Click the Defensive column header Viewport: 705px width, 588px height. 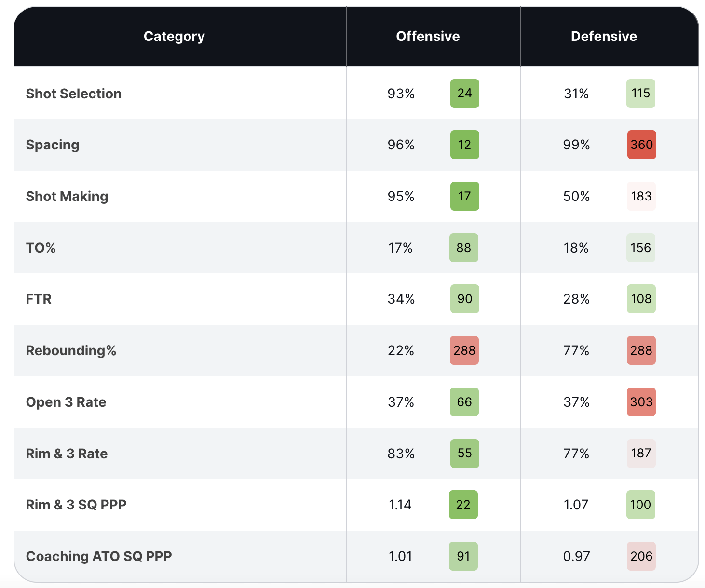click(x=604, y=37)
